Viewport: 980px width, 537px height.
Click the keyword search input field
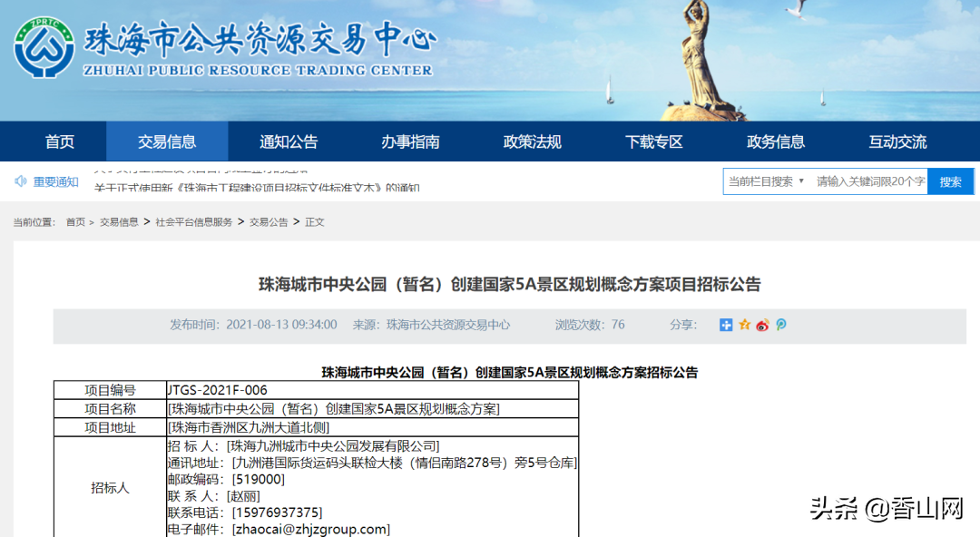click(x=870, y=181)
